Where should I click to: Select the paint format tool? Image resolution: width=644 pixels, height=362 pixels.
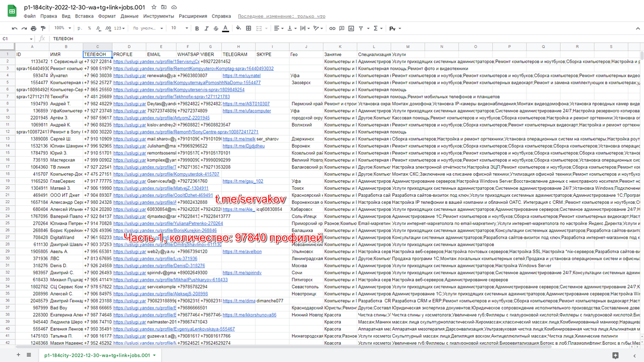point(43,28)
